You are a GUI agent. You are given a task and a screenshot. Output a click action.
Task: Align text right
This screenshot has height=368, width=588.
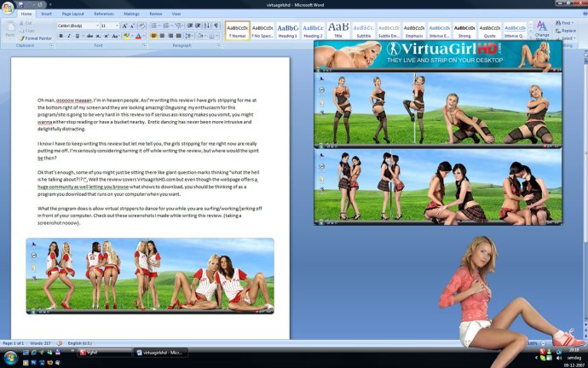[x=170, y=36]
